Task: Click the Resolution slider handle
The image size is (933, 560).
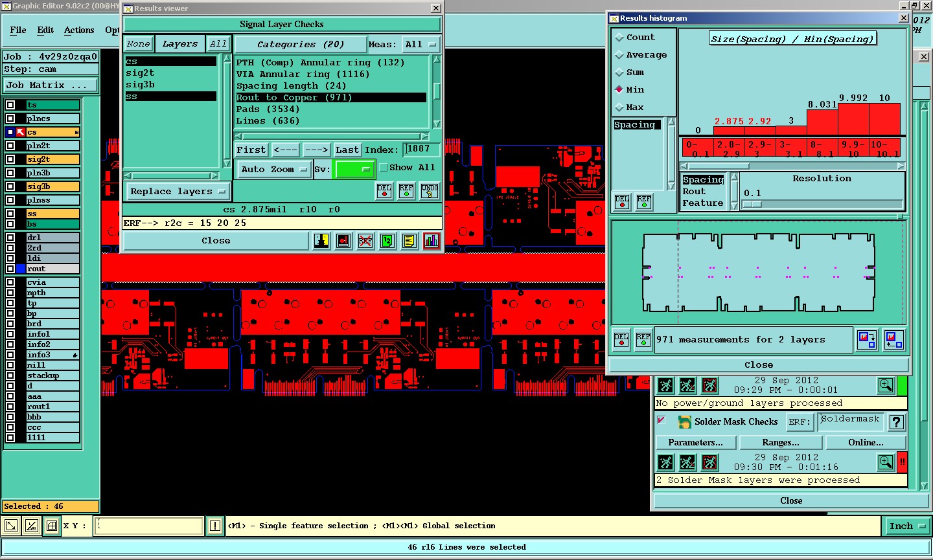Action: coord(752,204)
